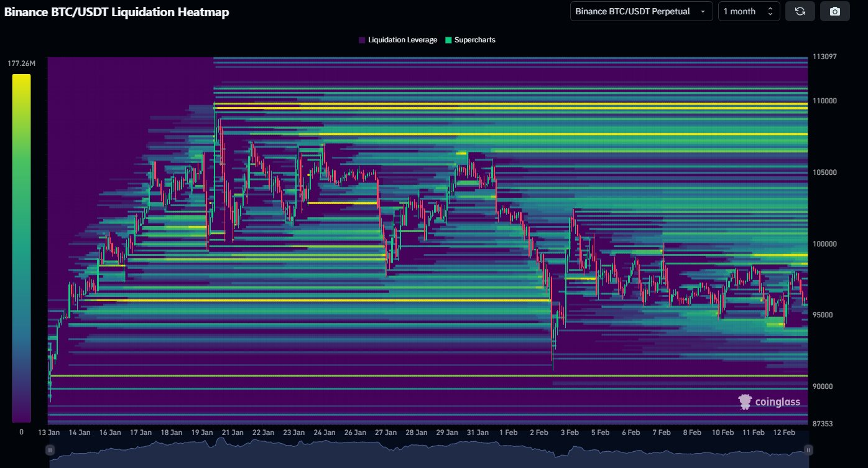The image size is (868, 468).
Task: Click the green Supercharts legend square
Action: (x=448, y=40)
